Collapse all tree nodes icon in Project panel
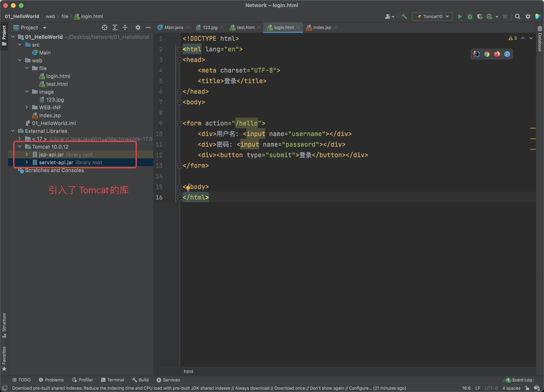This screenshot has width=544, height=392. pos(125,28)
